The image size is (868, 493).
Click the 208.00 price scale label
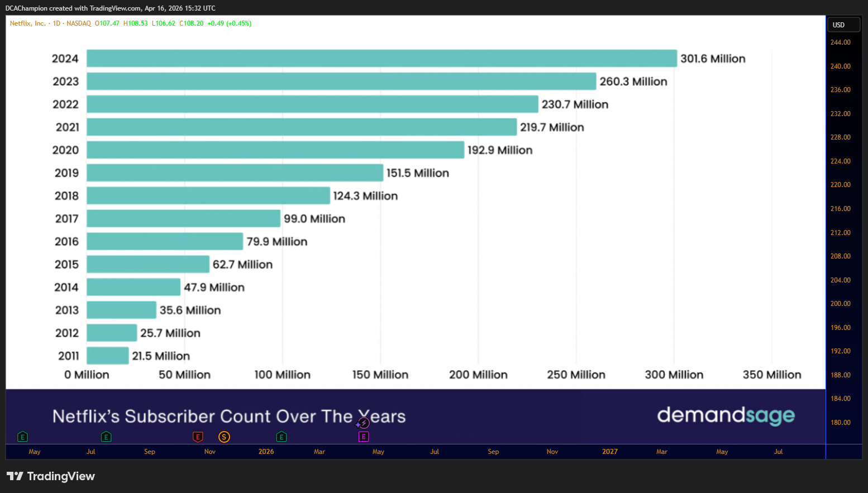coord(841,256)
